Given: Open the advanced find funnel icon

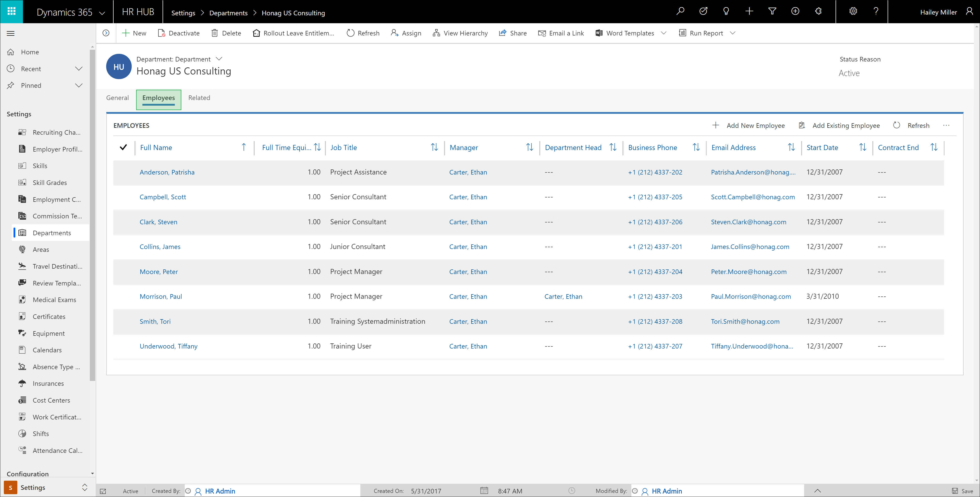Looking at the screenshot, I should (772, 11).
